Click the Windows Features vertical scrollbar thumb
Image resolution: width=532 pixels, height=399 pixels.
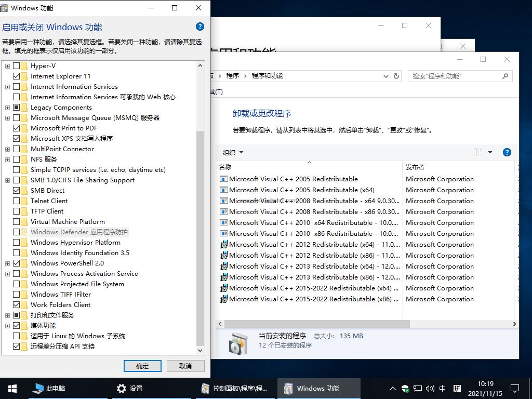200,237
